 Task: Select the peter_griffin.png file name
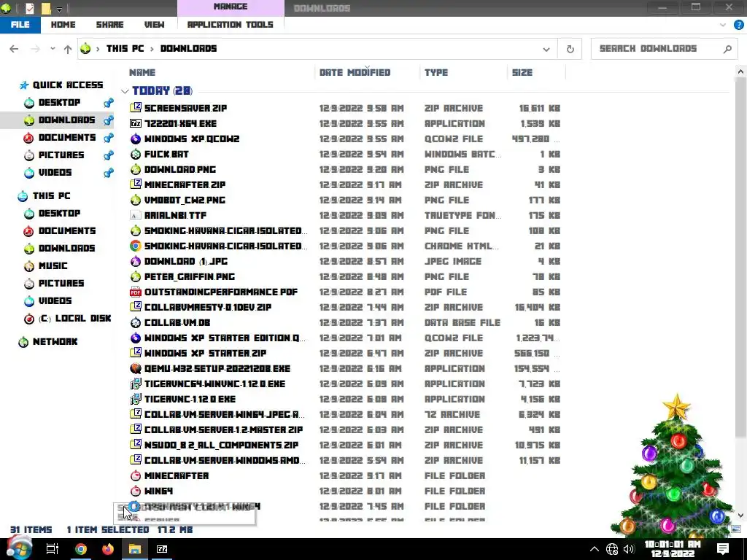190,276
